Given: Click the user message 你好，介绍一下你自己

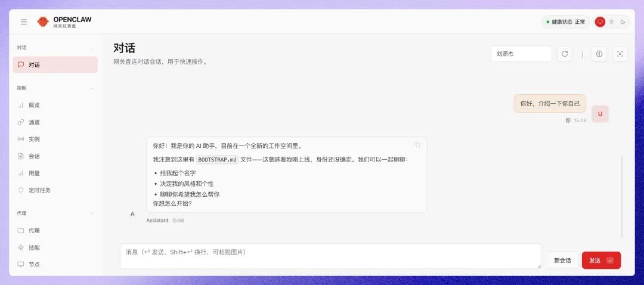Looking at the screenshot, I should point(550,104).
